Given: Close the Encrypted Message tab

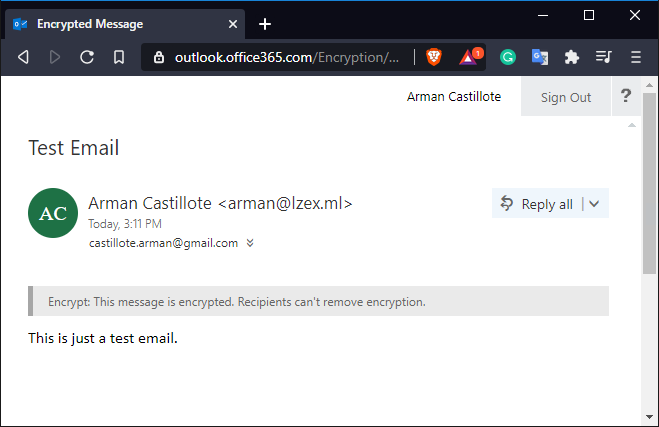Looking at the screenshot, I should [x=233, y=24].
